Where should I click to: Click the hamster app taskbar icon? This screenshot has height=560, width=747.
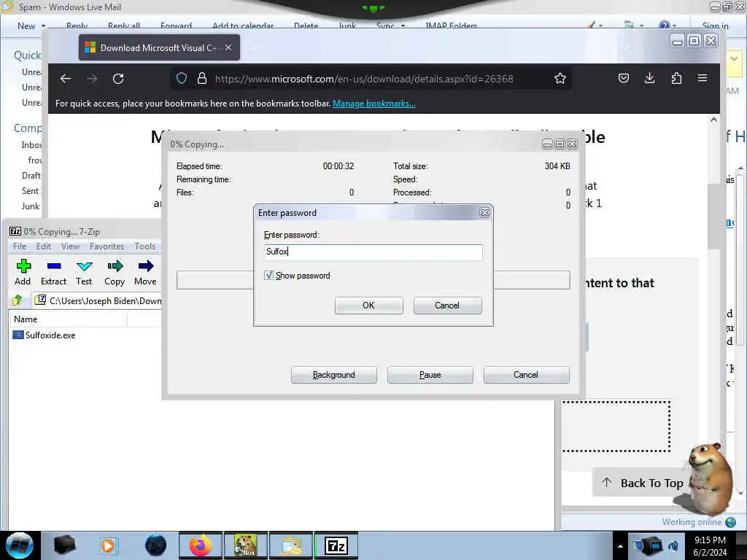(246, 545)
